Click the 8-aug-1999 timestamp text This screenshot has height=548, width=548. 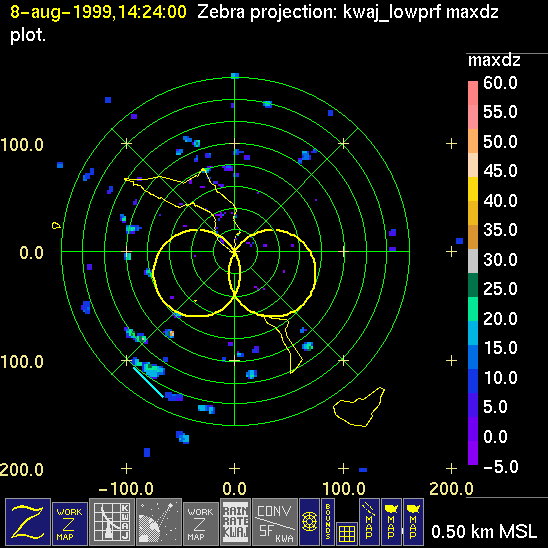[x=98, y=12]
